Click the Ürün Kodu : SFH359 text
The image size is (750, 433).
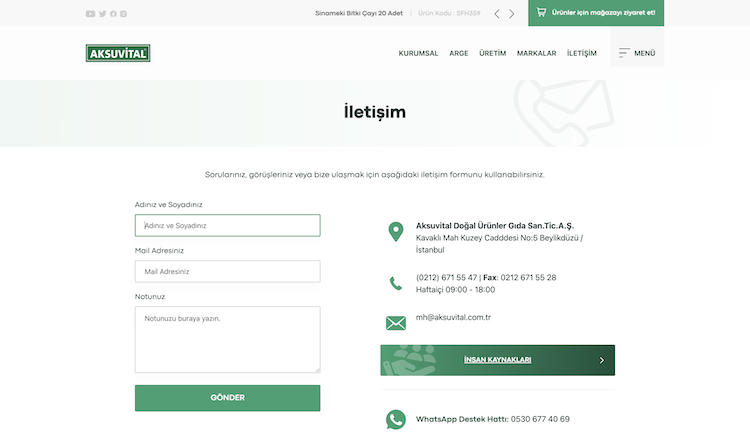[x=449, y=13]
